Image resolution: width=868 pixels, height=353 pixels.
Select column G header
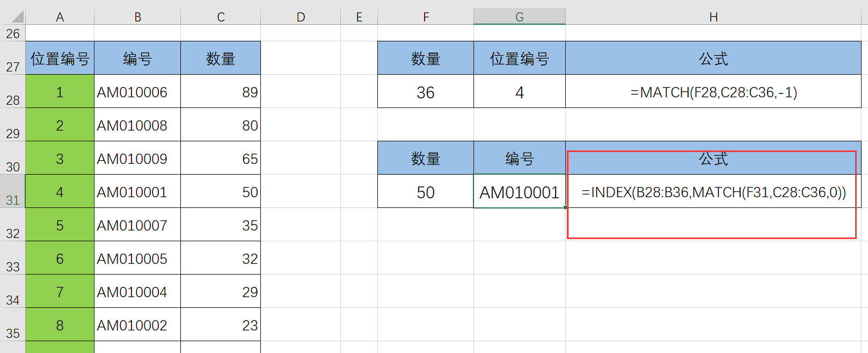click(520, 17)
